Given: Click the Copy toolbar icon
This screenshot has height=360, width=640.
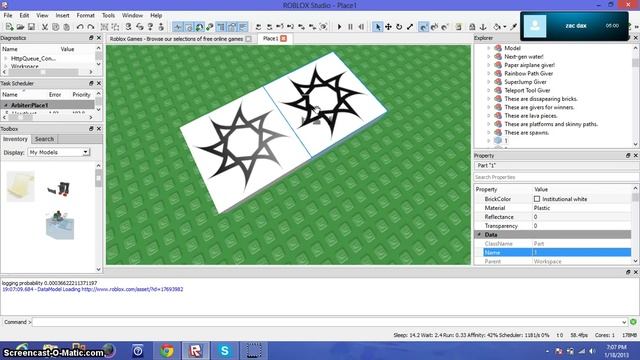Looking at the screenshot, I should (56, 27).
